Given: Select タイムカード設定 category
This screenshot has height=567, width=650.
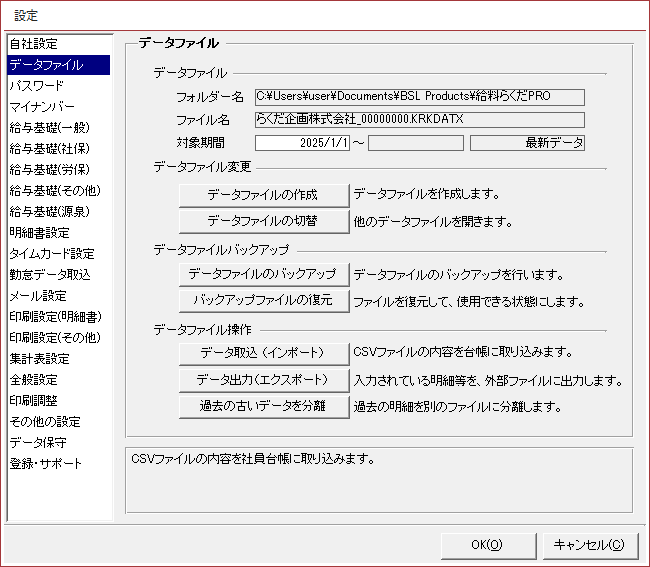Looking at the screenshot, I should (x=52, y=254).
